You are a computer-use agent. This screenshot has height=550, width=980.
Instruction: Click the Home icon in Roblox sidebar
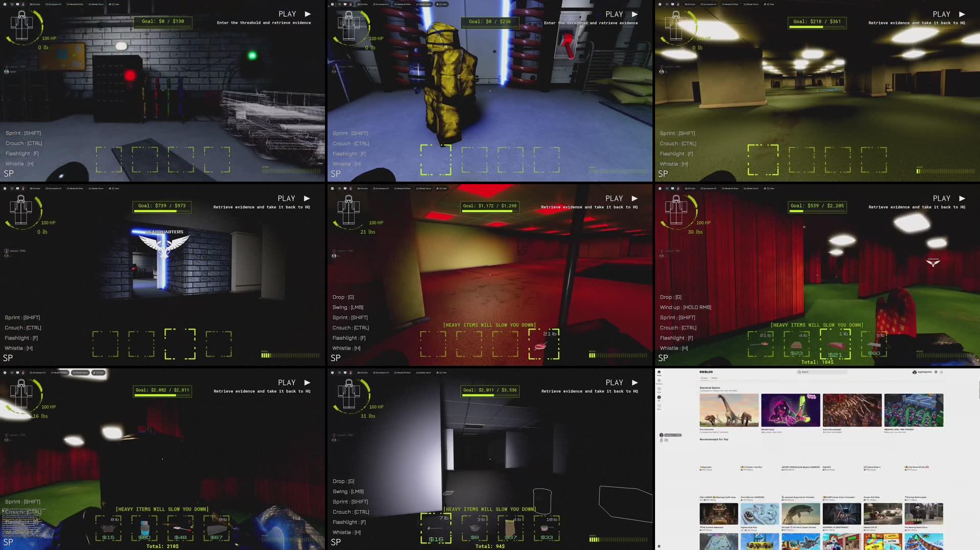click(x=659, y=372)
